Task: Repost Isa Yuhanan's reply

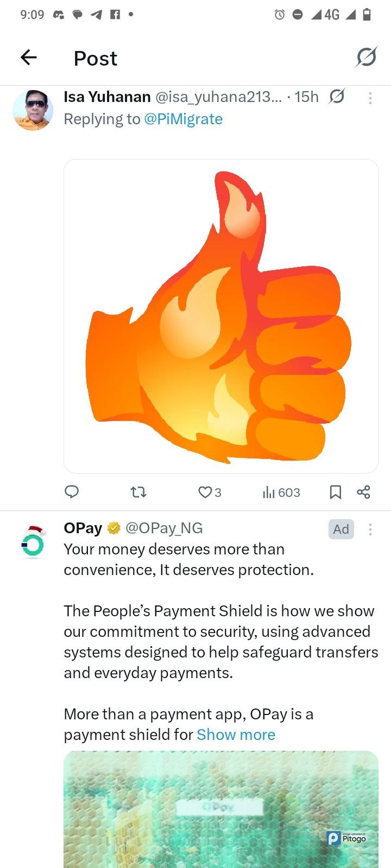Action: [139, 492]
